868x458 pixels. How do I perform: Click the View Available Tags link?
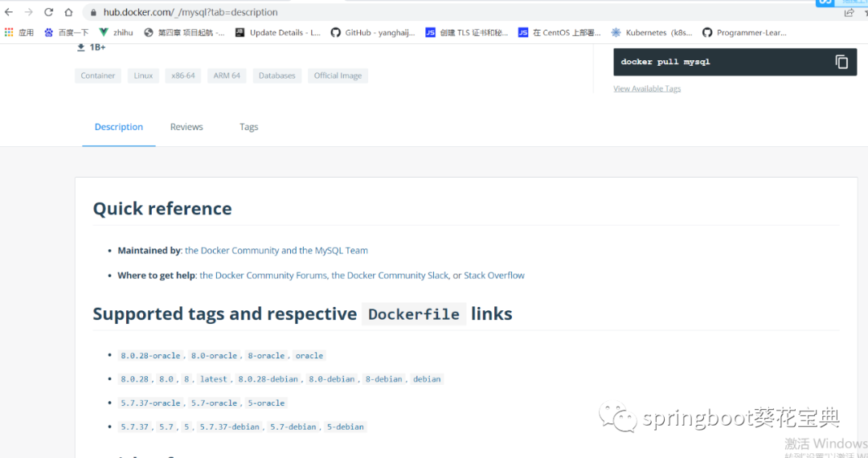[647, 88]
